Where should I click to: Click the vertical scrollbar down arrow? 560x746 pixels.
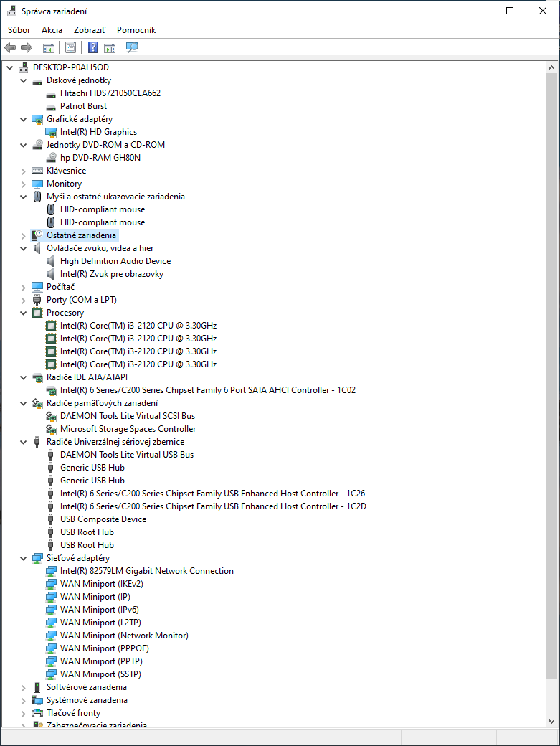tap(551, 721)
